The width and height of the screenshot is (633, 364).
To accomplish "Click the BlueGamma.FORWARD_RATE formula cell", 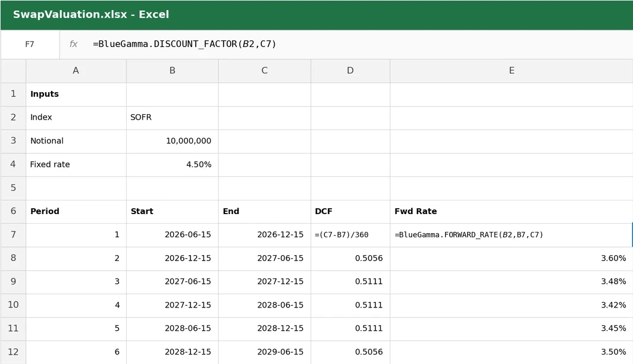I will tap(512, 235).
